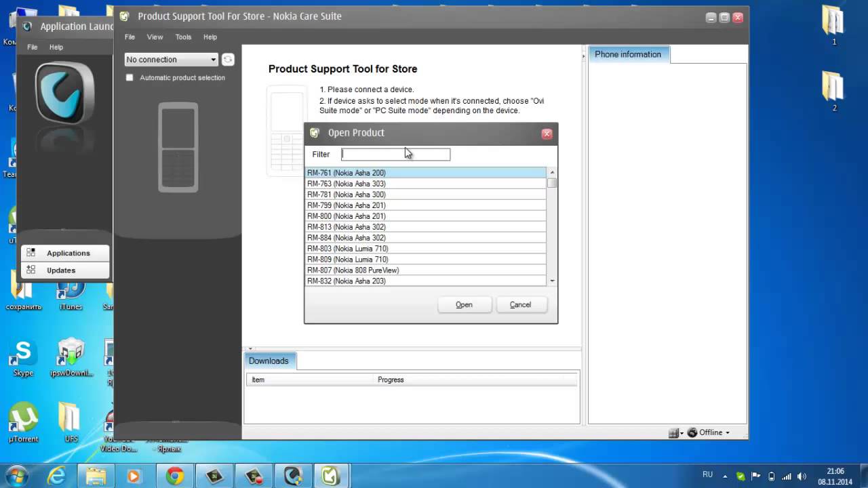The image size is (868, 488).
Task: Click the volume icon in the system tray
Action: (x=803, y=476)
